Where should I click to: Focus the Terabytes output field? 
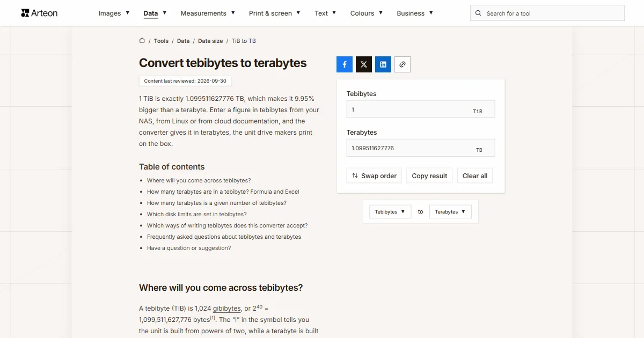point(421,148)
